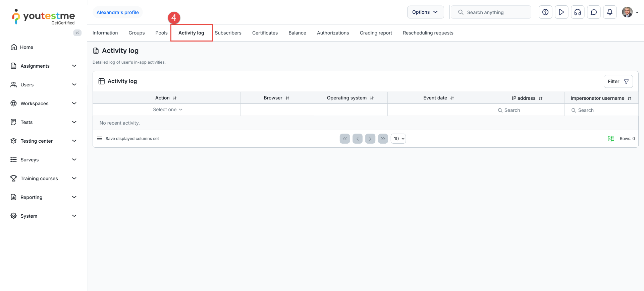
Task: Collapse sidebar with double-arrow icon
Action: 77,33
